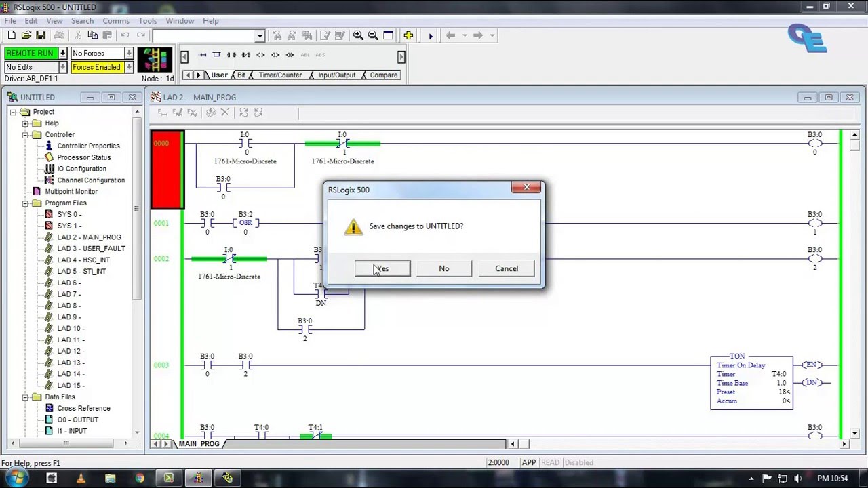Click the Save floppy disk icon
Viewport: 868px width, 488px height.
click(41, 35)
